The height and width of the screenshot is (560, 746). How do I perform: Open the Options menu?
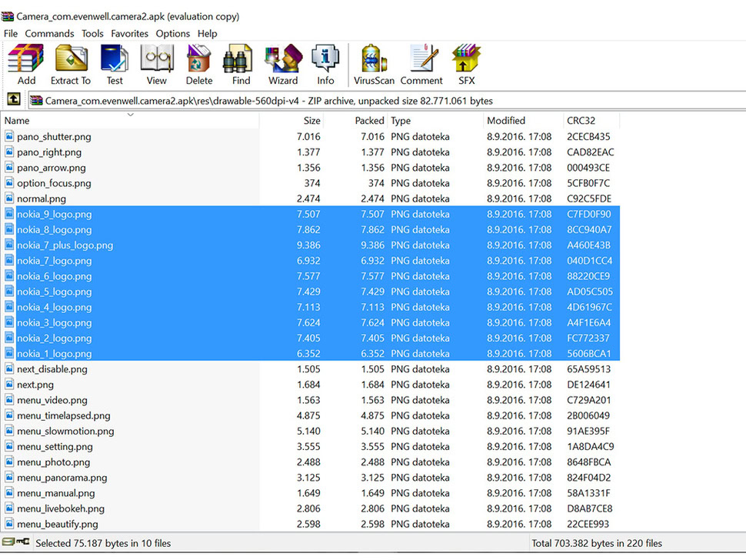click(x=173, y=34)
